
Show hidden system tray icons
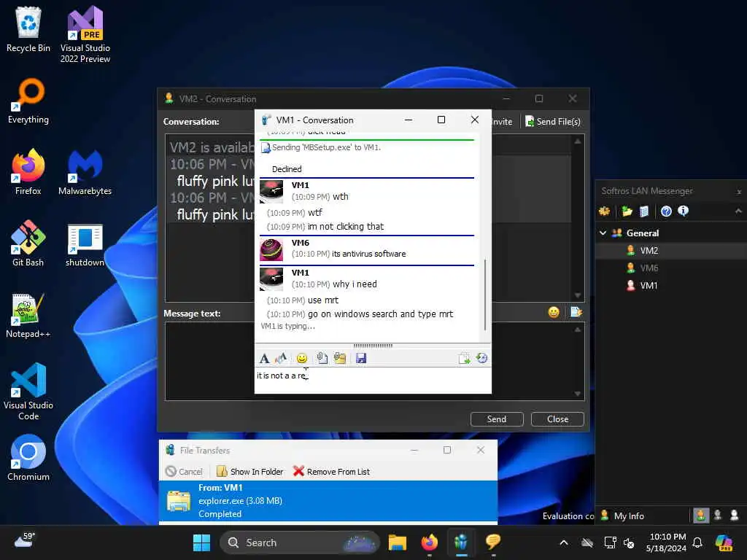[564, 542]
